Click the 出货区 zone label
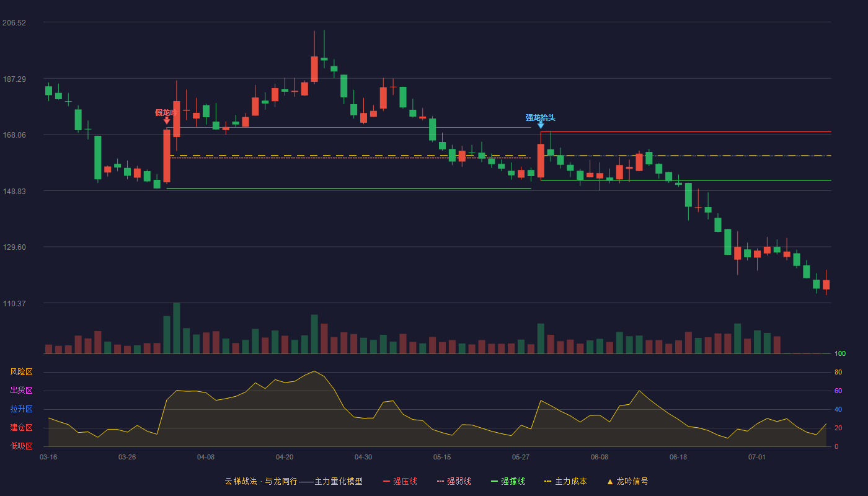The image size is (868, 496). (21, 391)
